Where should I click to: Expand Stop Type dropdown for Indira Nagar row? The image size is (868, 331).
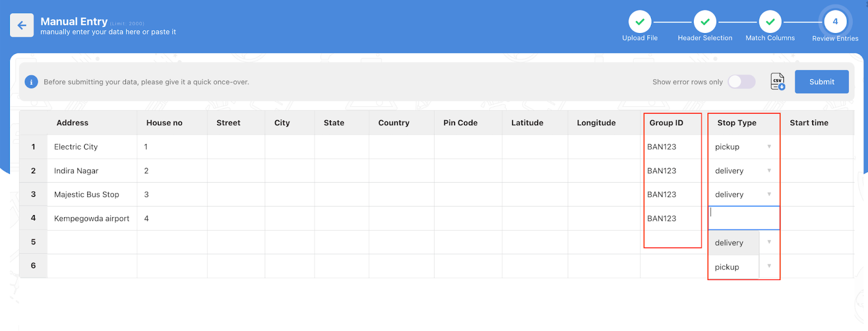pyautogui.click(x=769, y=171)
